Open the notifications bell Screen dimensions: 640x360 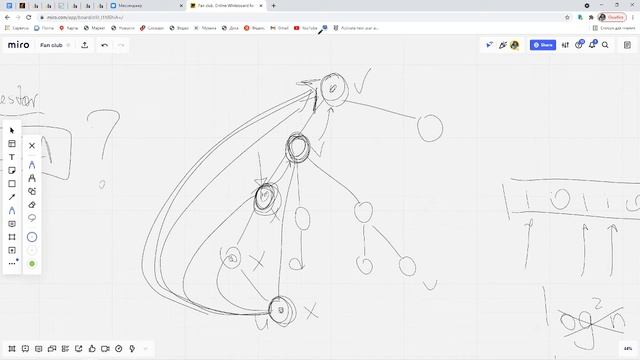click(592, 44)
